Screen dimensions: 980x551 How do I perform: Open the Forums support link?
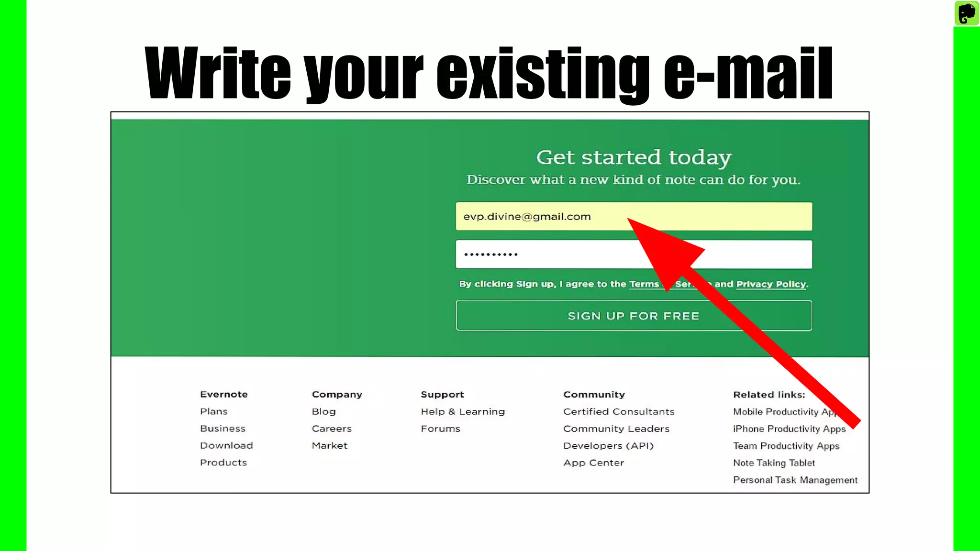coord(440,429)
